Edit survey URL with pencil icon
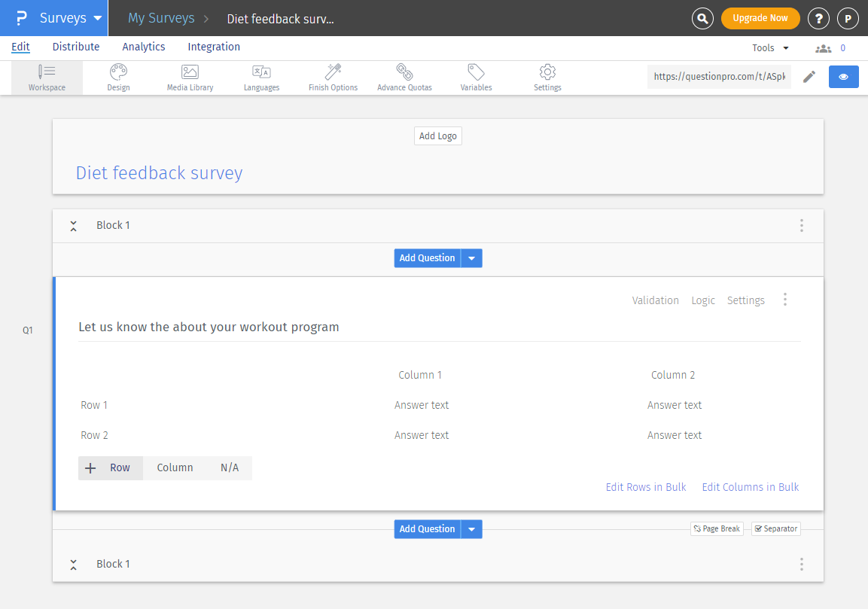The width and height of the screenshot is (868, 609). [x=809, y=77]
